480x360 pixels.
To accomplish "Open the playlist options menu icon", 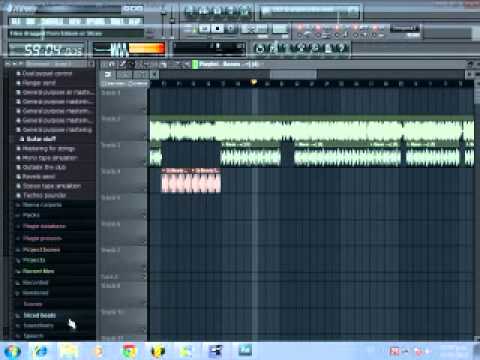I will [x=104, y=64].
